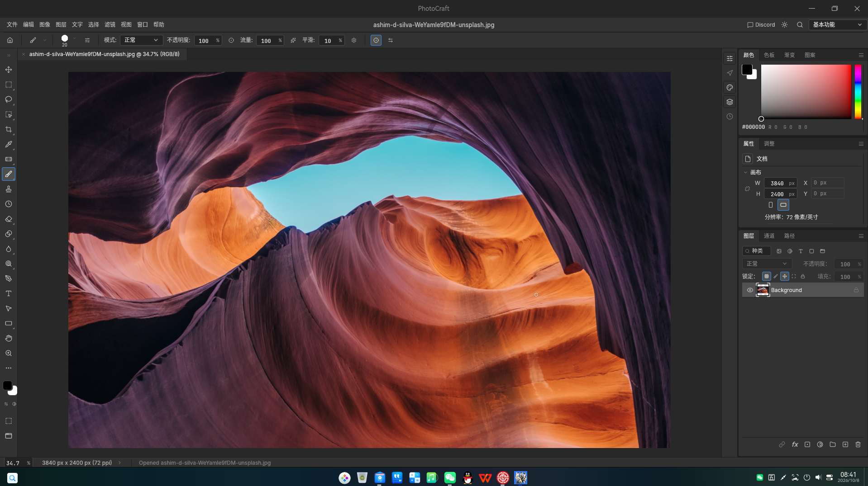
Task: Select the Crop tool
Action: tap(9, 129)
